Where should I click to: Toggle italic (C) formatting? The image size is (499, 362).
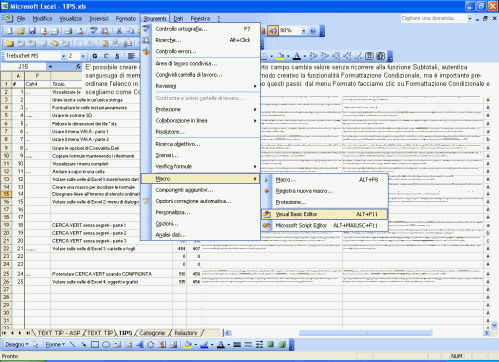106,56
